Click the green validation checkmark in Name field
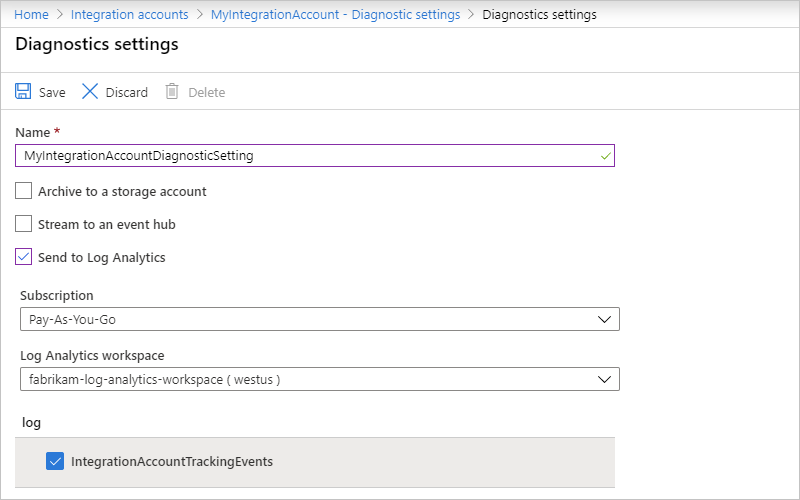Viewport: 800px width, 500px height. click(x=605, y=156)
